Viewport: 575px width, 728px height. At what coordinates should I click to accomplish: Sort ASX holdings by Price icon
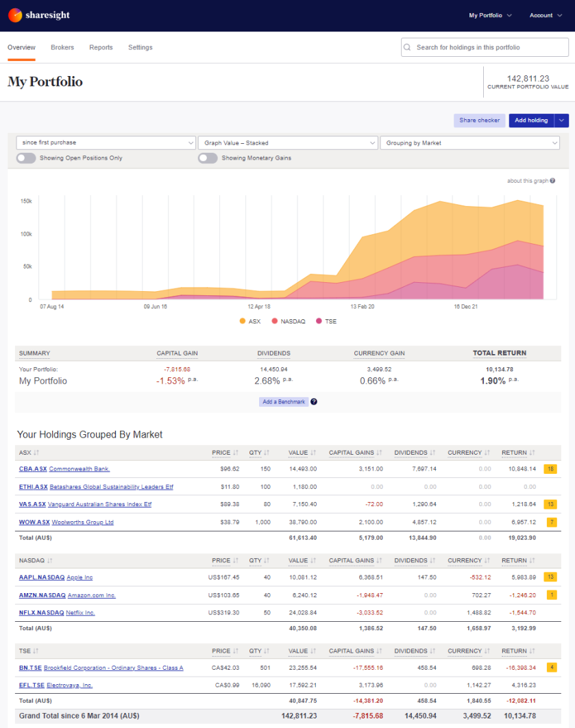[236, 453]
